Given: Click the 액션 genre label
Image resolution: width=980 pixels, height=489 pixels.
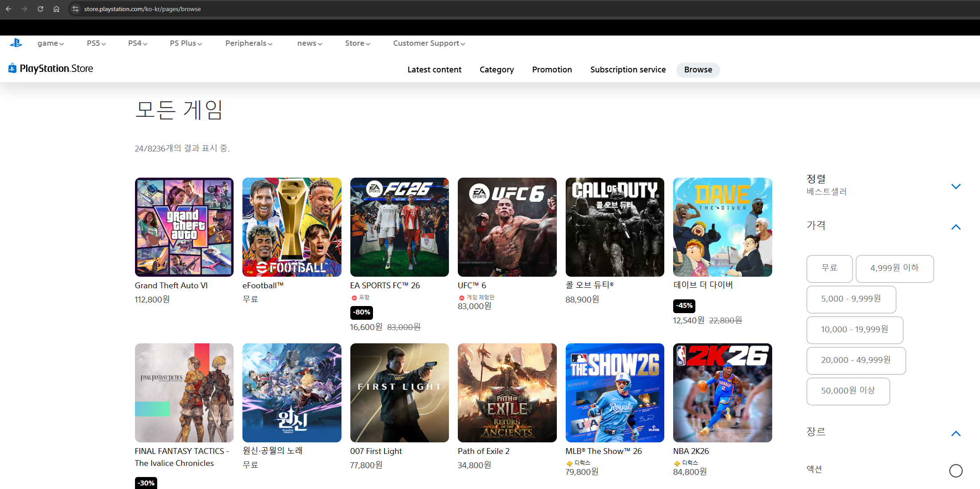Looking at the screenshot, I should 814,469.
